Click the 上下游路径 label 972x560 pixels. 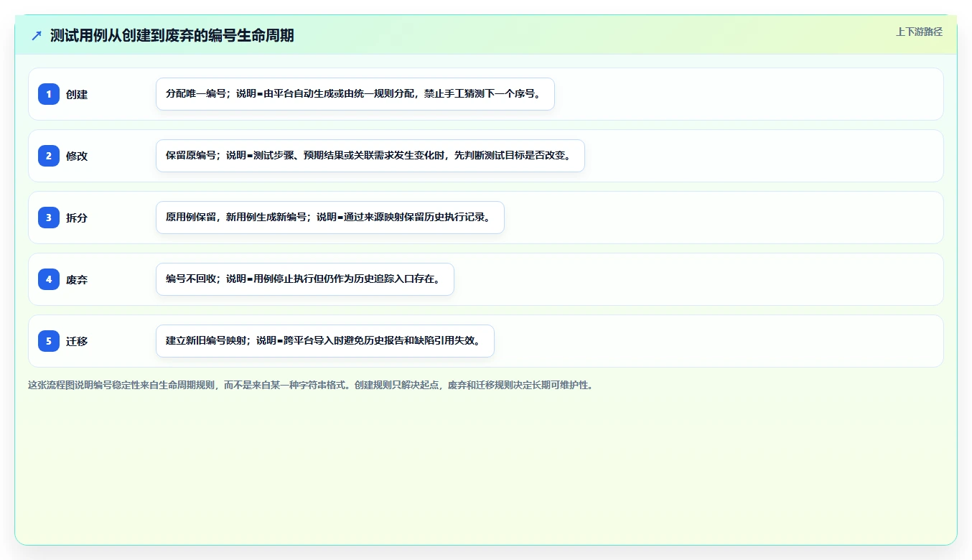919,32
